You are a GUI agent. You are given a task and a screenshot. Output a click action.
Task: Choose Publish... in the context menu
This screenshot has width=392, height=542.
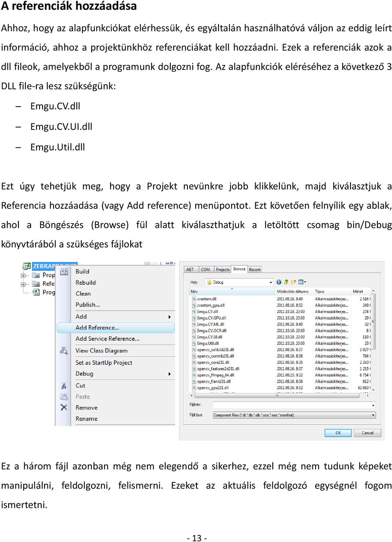click(x=88, y=304)
